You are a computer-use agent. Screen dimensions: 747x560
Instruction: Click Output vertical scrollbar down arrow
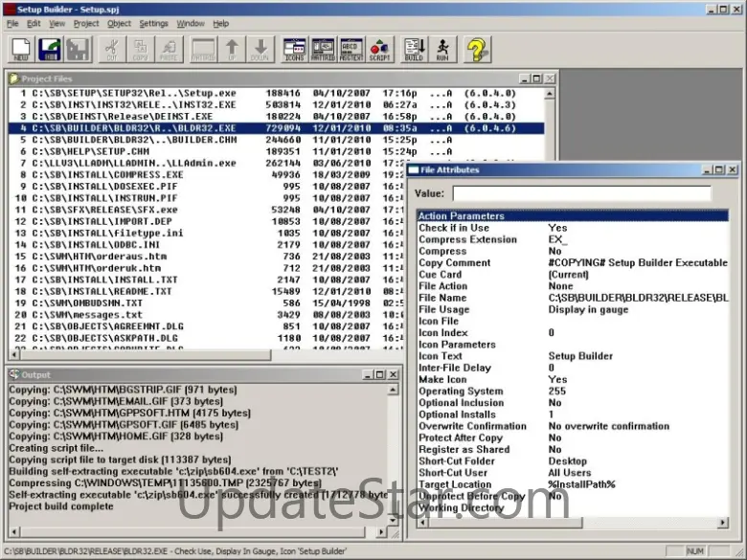point(393,520)
